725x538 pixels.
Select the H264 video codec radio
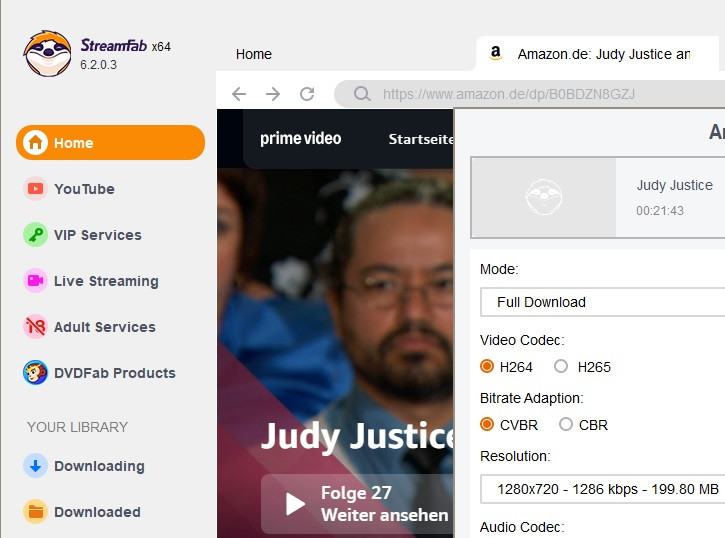click(x=487, y=367)
